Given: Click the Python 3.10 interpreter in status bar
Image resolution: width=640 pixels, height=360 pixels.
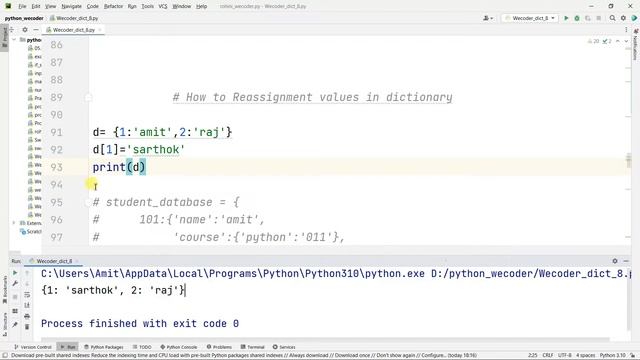Looking at the screenshot, I should [x=612, y=355].
